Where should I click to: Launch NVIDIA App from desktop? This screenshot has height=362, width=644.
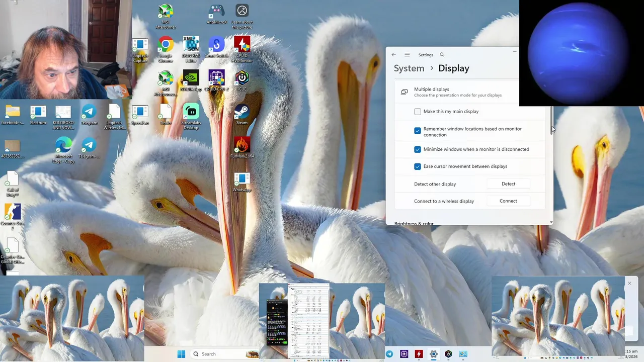pos(191,81)
